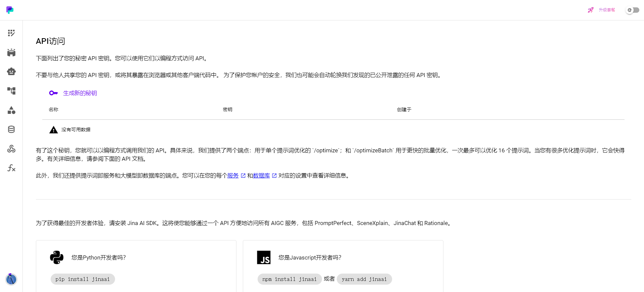644x292 pixels.
Task: Open the 数据库 link
Action: point(261,175)
